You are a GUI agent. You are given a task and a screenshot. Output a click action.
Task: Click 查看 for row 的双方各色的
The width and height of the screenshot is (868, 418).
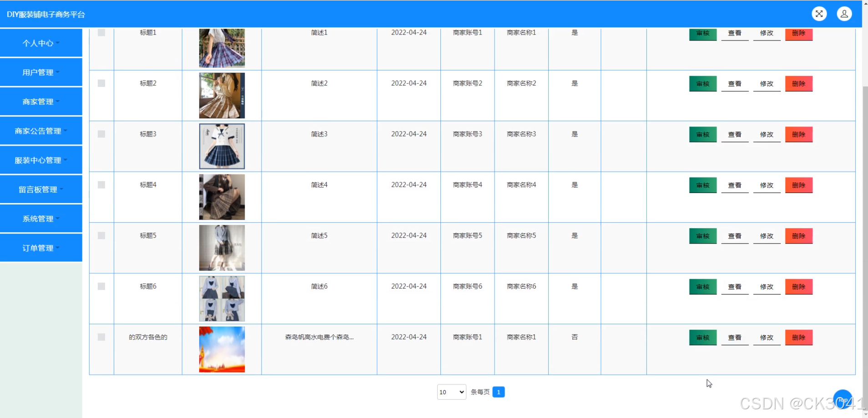point(735,337)
